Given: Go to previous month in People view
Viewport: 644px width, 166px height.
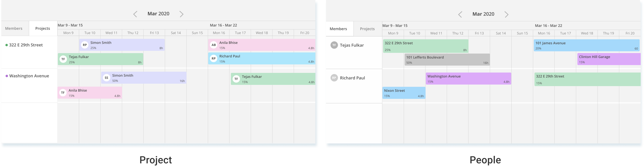Looking at the screenshot, I should pyautogui.click(x=460, y=14).
